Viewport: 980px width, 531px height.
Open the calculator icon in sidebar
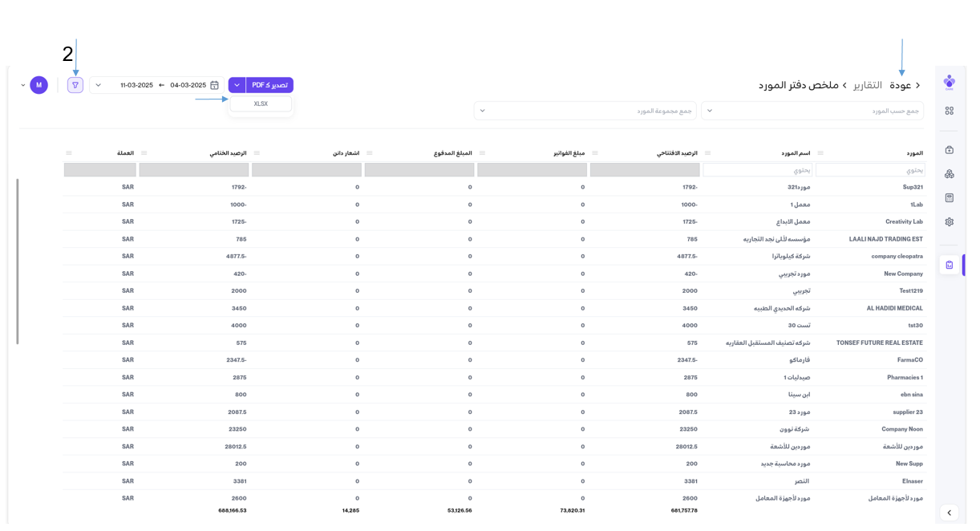(949, 198)
